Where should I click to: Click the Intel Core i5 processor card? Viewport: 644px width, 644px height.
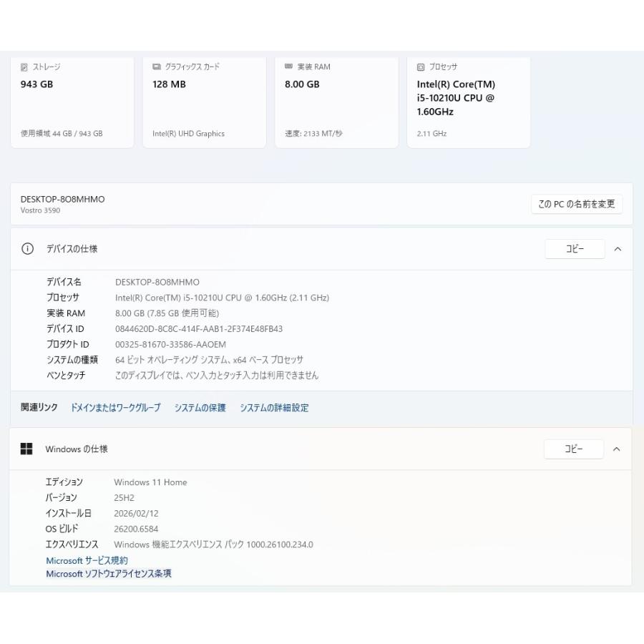click(x=468, y=102)
